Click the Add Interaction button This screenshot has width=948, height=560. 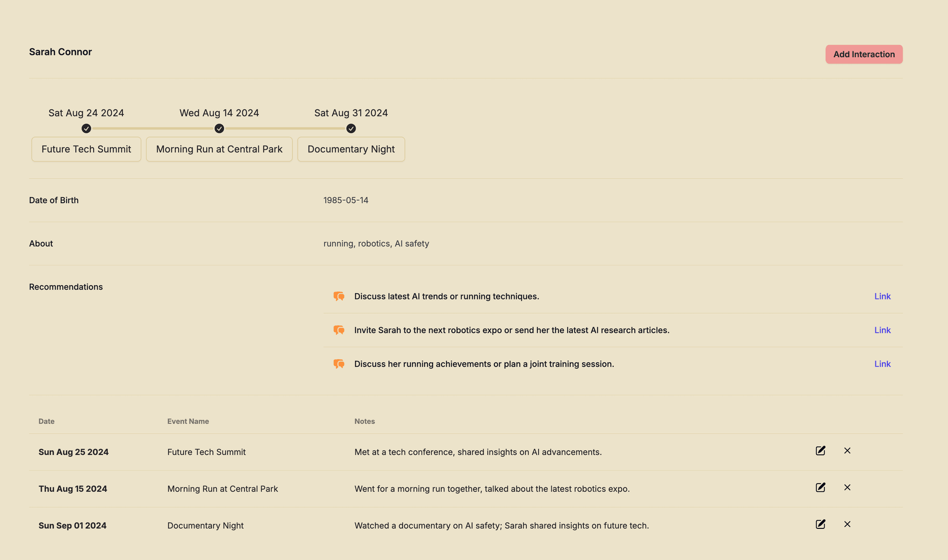(864, 54)
